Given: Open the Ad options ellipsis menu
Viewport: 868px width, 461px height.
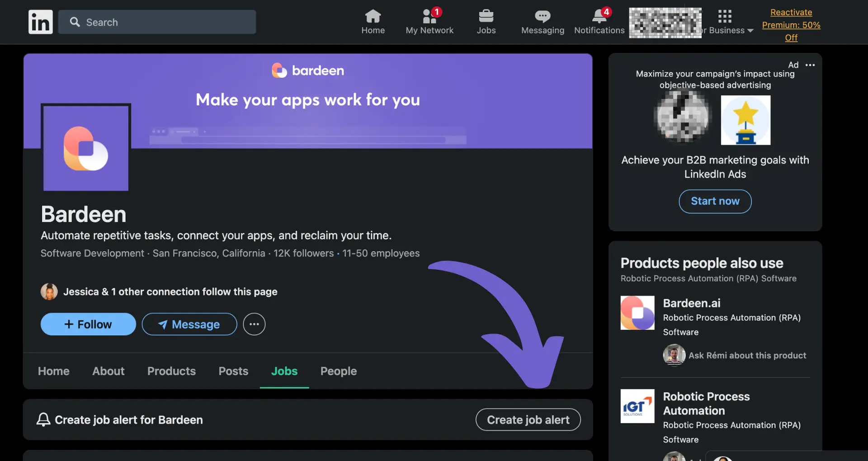Looking at the screenshot, I should 810,65.
